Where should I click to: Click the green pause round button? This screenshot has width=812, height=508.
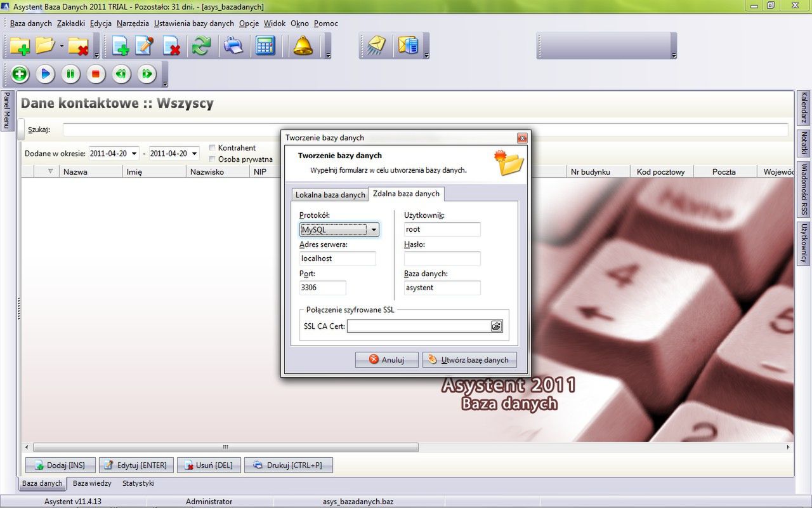pos(70,74)
